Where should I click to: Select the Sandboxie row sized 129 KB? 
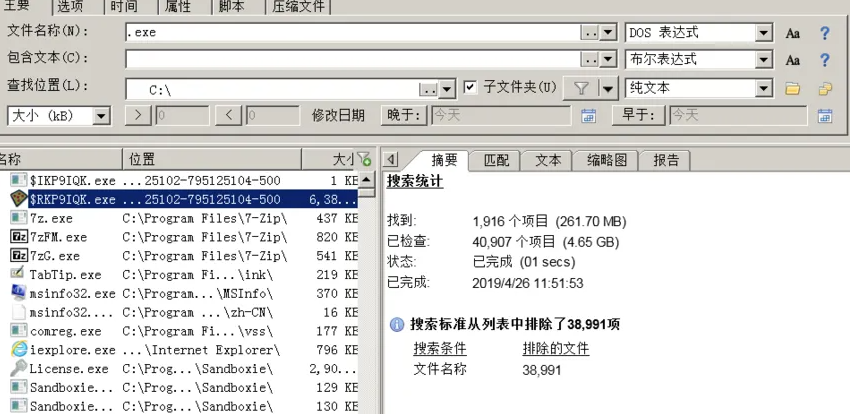coord(179,387)
